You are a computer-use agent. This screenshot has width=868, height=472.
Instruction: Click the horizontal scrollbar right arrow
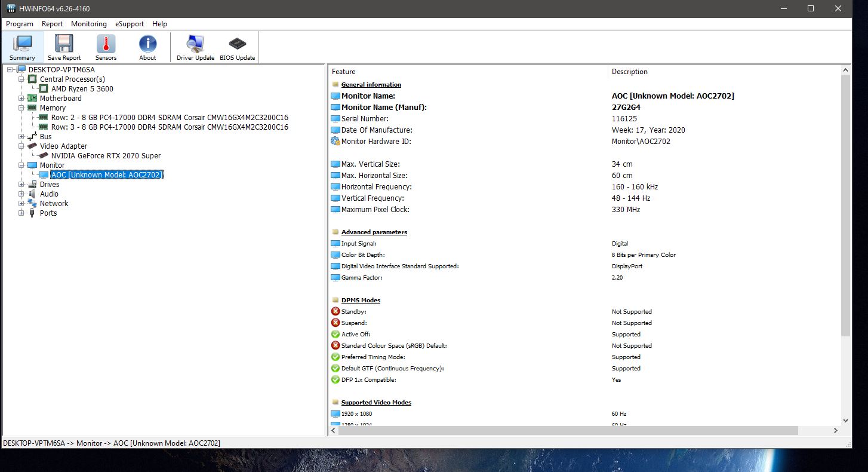pos(835,431)
